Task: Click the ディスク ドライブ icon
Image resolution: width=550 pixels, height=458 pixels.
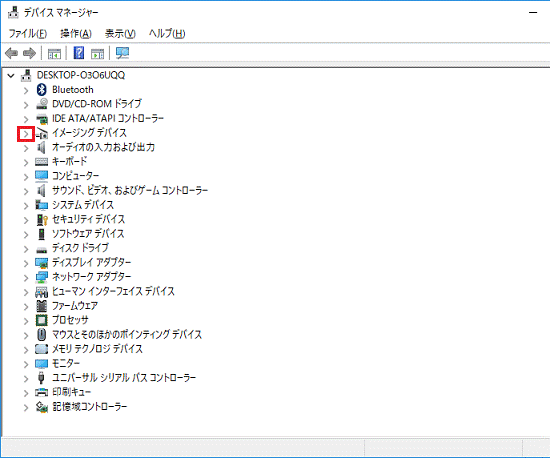Action: 42,249
